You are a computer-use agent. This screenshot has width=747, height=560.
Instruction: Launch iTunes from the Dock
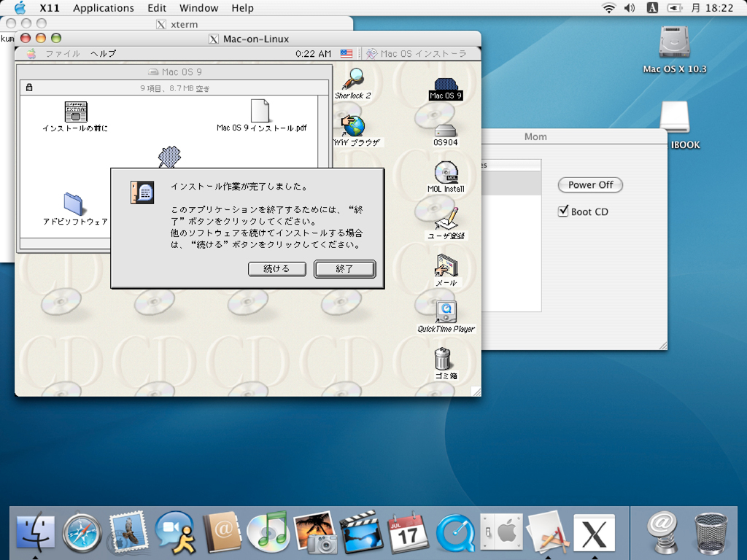[268, 532]
